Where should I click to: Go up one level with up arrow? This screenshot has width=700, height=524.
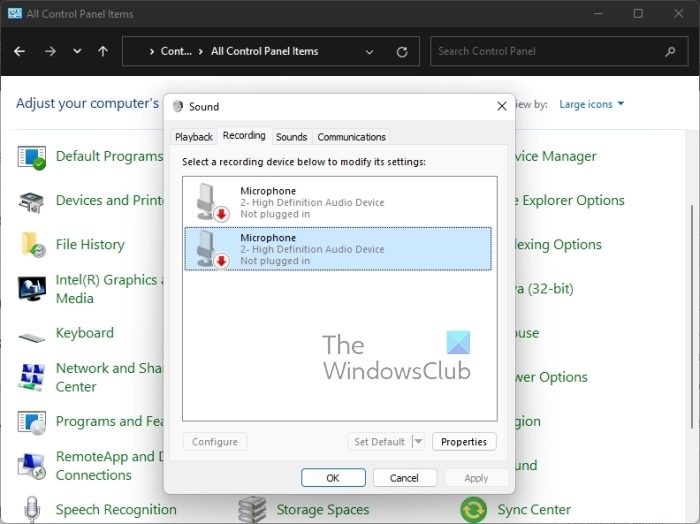pyautogui.click(x=103, y=51)
